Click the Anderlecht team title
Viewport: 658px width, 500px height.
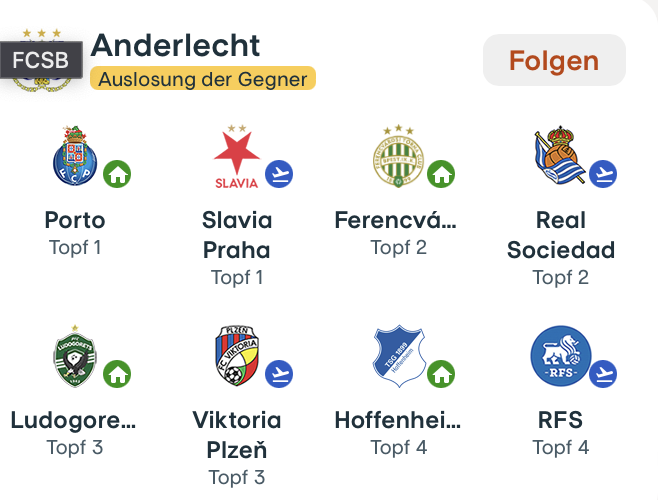click(175, 45)
